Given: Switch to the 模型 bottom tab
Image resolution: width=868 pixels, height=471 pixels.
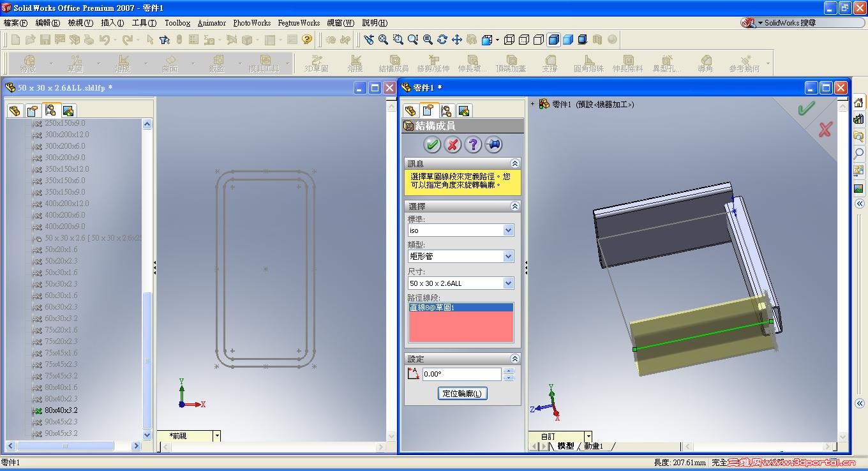Looking at the screenshot, I should click(x=565, y=447).
